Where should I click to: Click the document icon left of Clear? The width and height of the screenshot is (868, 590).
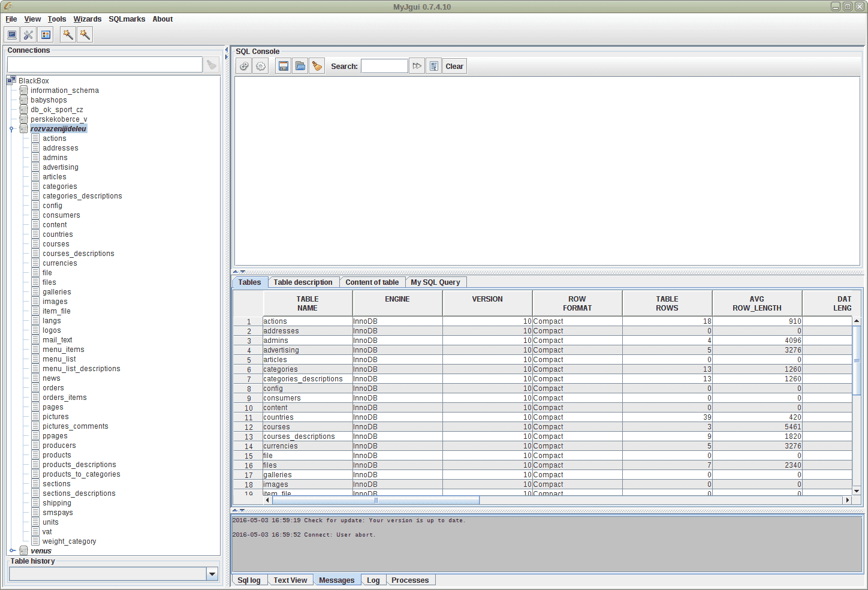(x=433, y=66)
